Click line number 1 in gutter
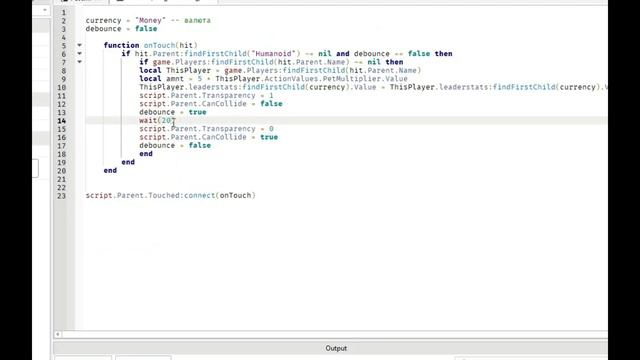 coord(64,12)
